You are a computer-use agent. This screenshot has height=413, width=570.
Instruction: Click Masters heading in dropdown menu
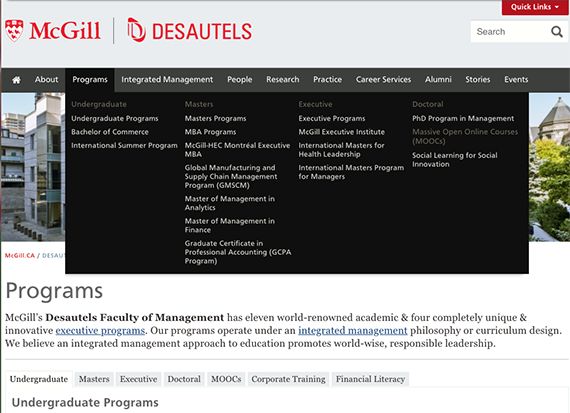(x=199, y=104)
